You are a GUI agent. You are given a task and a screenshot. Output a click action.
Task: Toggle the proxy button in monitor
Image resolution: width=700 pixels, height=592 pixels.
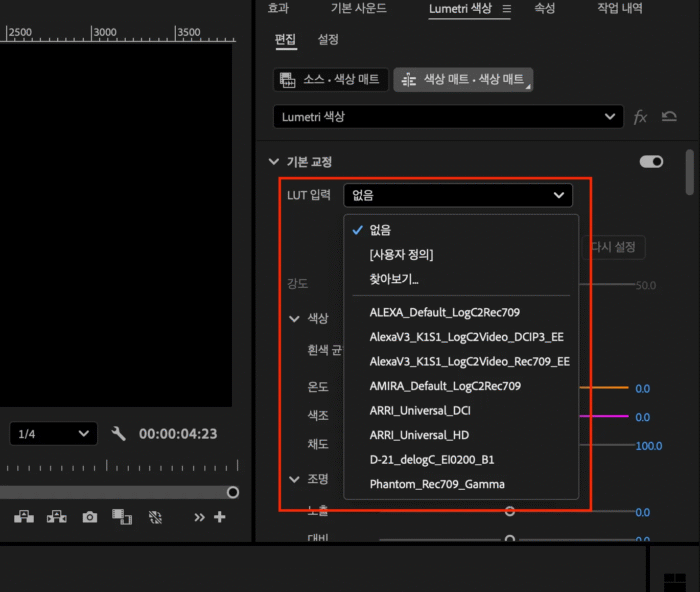coord(155,517)
